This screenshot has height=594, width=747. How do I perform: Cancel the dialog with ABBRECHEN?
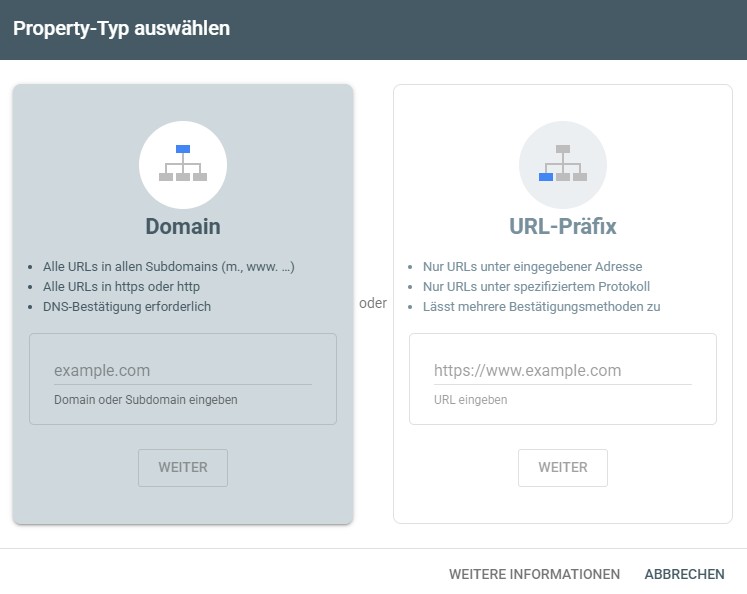(685, 574)
